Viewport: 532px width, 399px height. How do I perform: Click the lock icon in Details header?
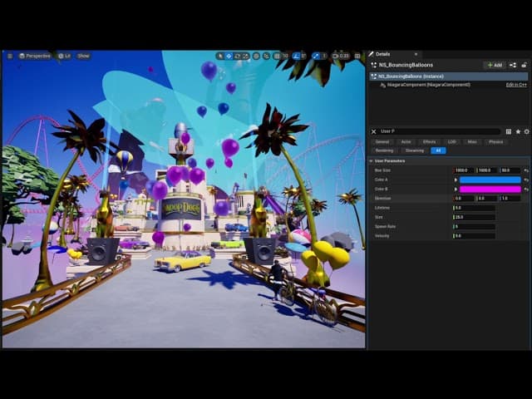(x=525, y=65)
